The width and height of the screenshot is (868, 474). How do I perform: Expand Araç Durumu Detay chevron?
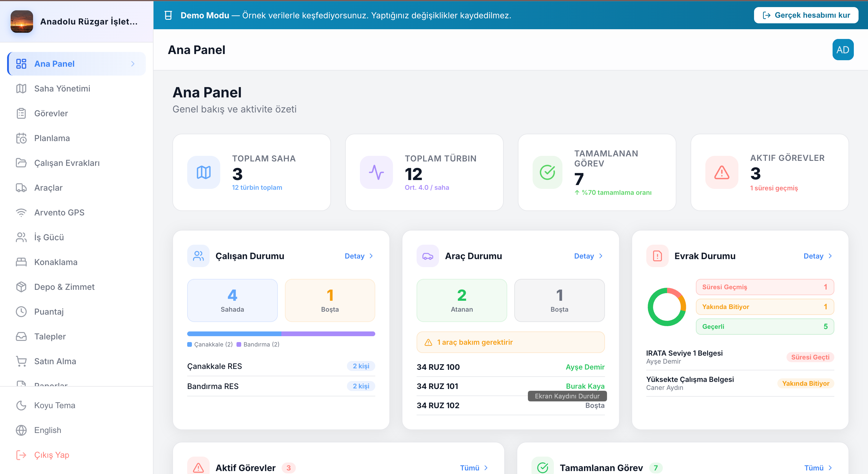tap(601, 256)
